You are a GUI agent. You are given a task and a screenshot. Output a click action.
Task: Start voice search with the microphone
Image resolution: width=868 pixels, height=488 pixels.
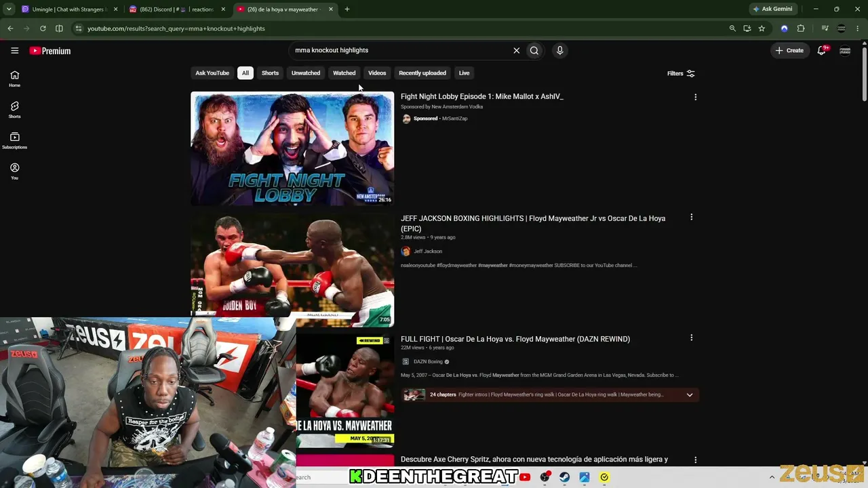559,50
